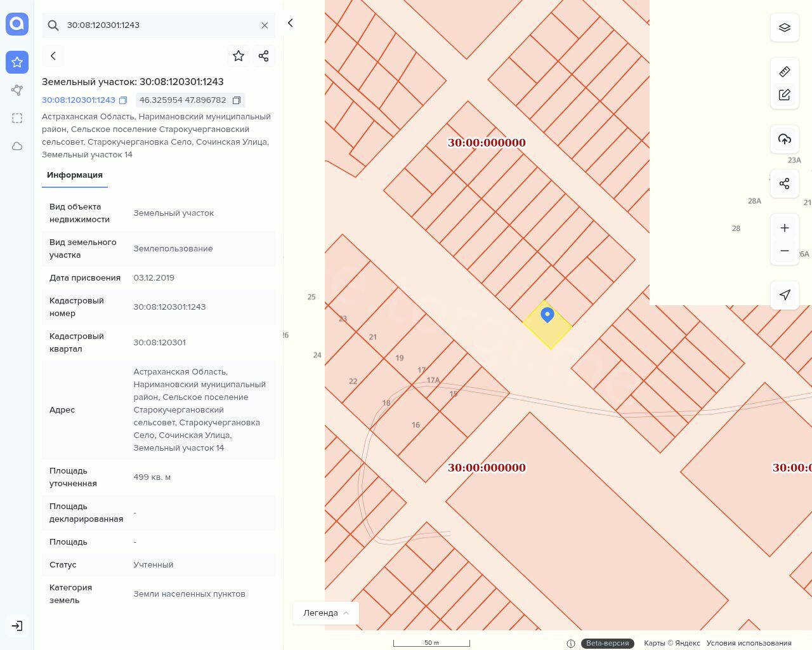Switch to the Информация tab
The height and width of the screenshot is (650, 812).
75,175
